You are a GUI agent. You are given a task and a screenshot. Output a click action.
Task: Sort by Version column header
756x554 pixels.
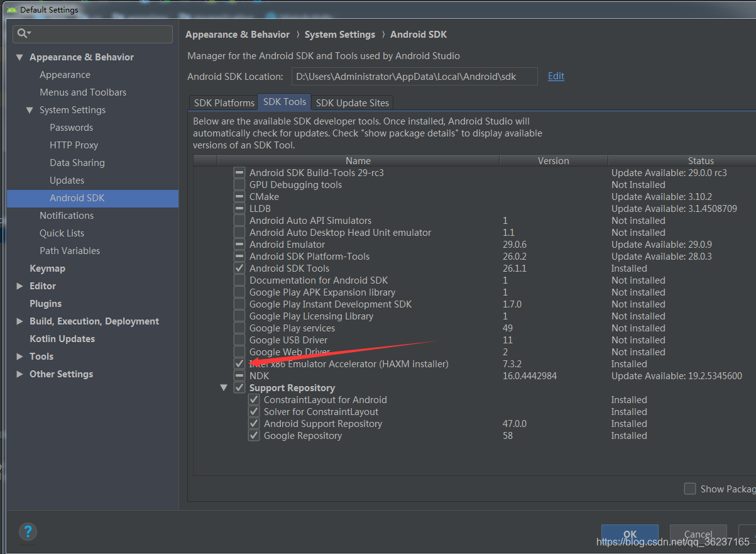pos(554,161)
